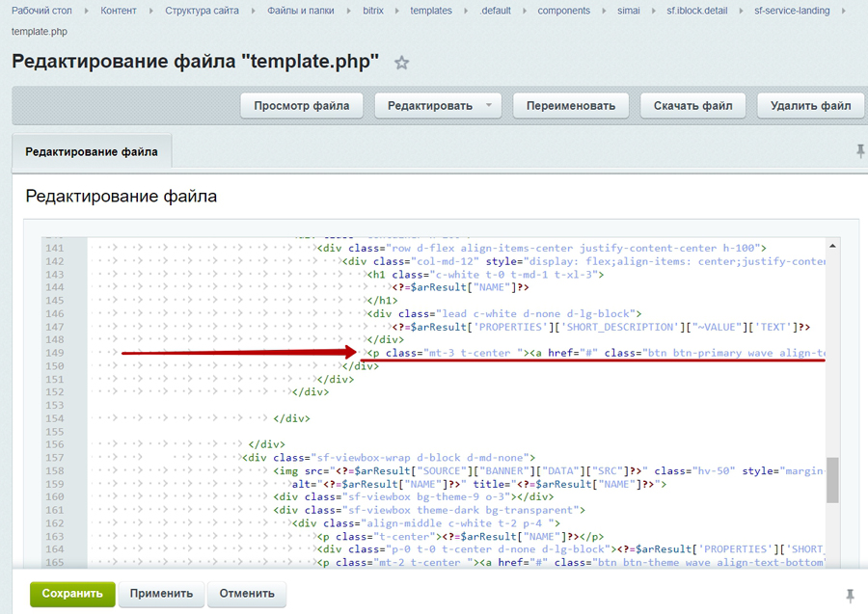This screenshot has height=614, width=868.
Task: Download the file via Скачать файл
Action: (x=692, y=105)
